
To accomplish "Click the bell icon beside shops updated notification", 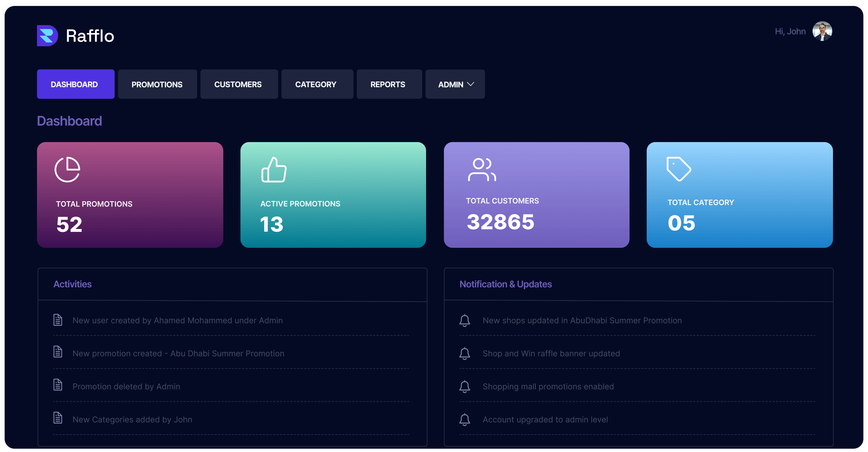I will point(465,320).
